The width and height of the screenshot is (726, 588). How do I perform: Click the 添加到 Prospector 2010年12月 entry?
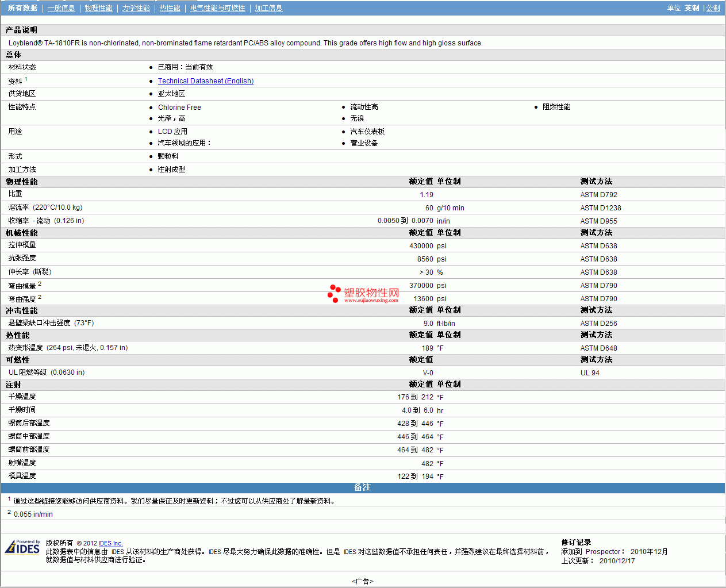pyautogui.click(x=614, y=552)
